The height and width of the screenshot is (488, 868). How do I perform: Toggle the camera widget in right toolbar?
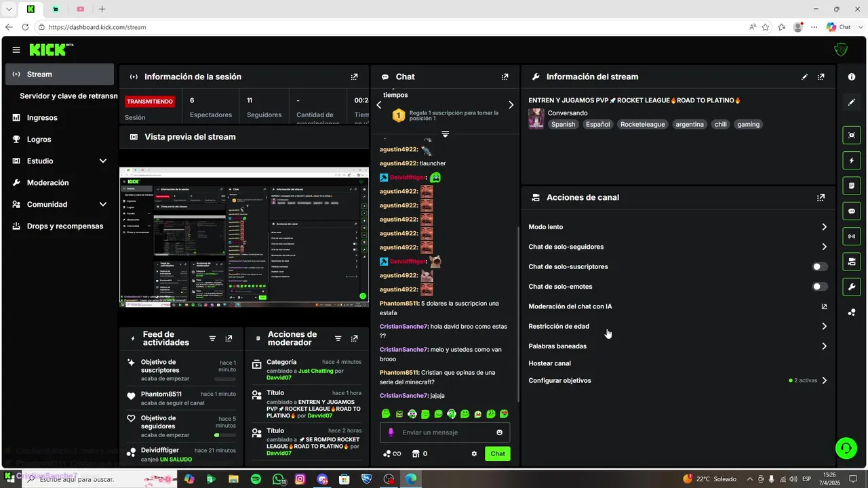tap(852, 262)
